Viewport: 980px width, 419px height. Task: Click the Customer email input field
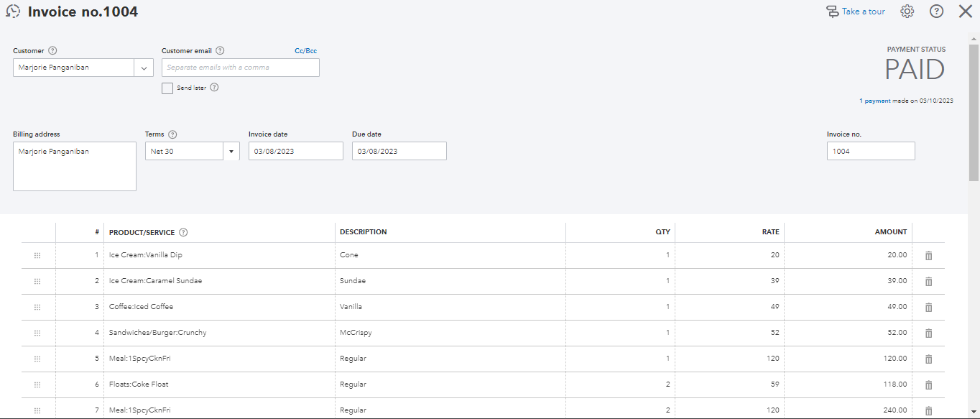click(x=241, y=68)
